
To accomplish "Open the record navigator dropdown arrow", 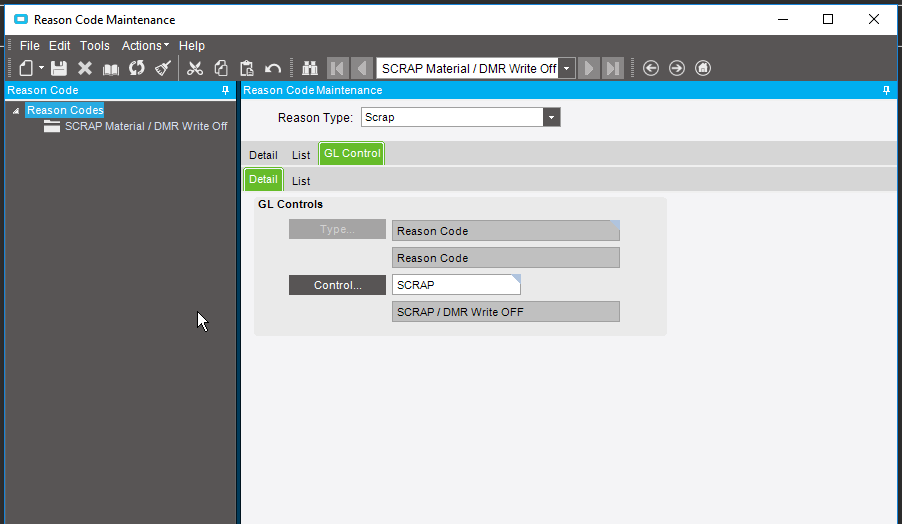I will [x=567, y=68].
